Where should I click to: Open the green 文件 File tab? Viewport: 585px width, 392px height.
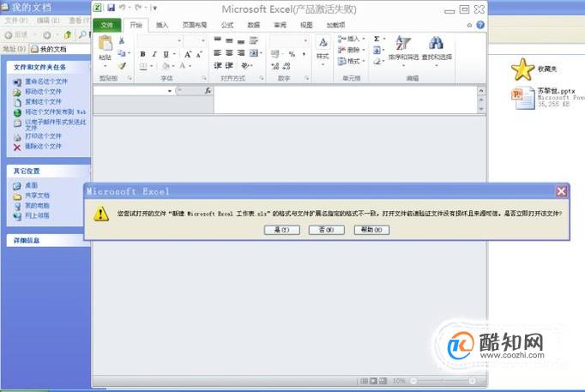(106, 25)
